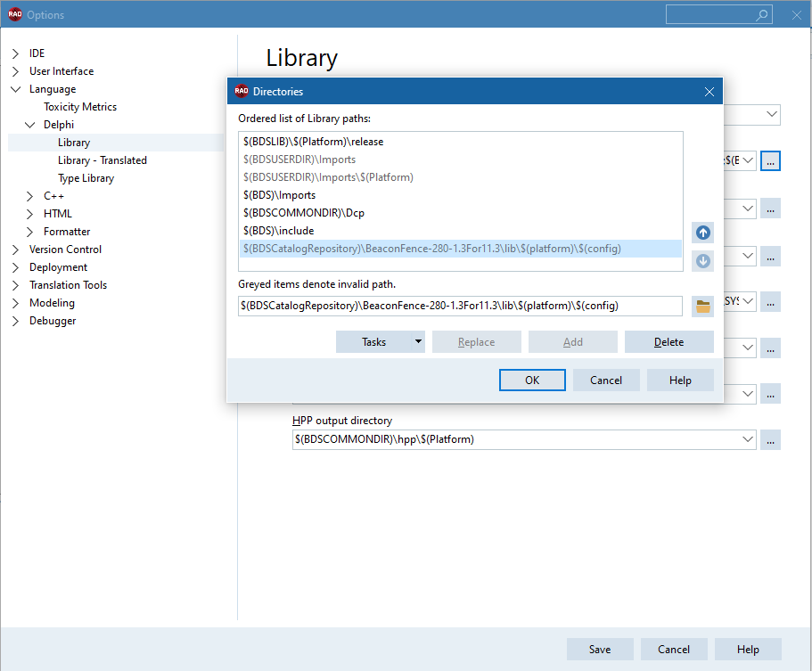
Task: Expand the Deployment tree node
Action: tap(15, 267)
